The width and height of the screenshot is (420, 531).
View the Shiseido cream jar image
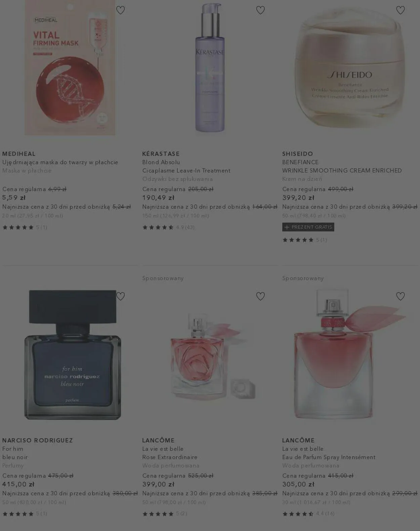click(349, 68)
